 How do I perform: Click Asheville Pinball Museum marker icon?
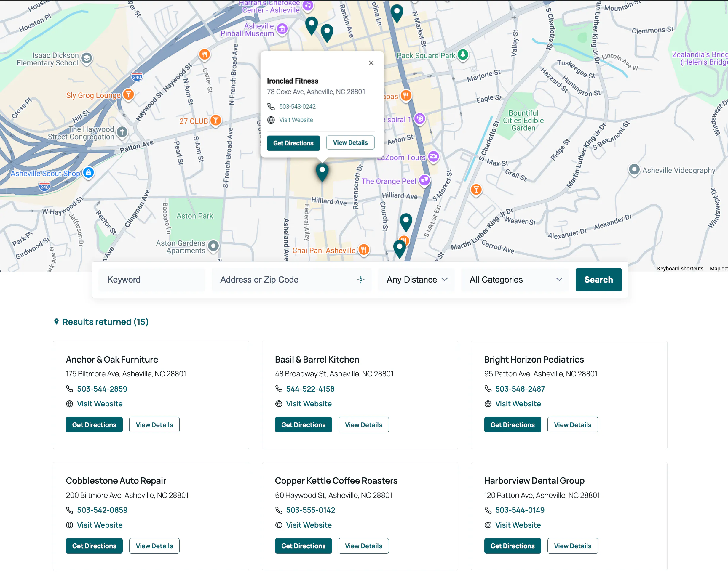tap(282, 29)
